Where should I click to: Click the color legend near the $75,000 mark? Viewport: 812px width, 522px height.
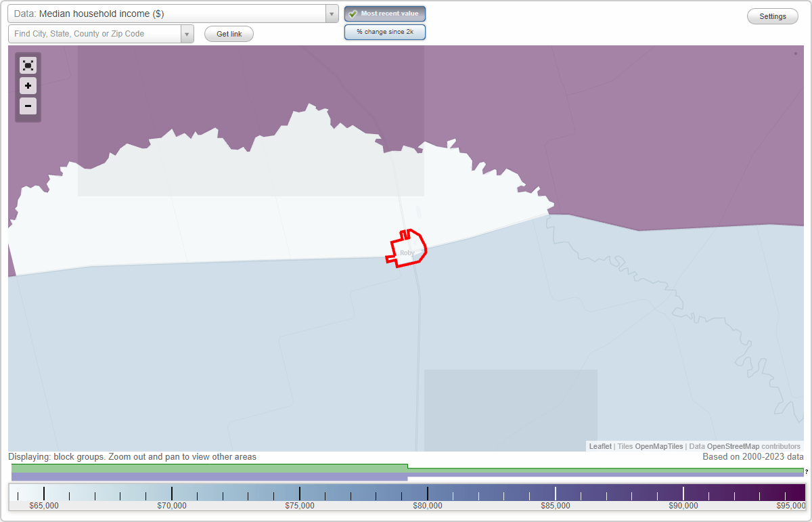pos(300,492)
